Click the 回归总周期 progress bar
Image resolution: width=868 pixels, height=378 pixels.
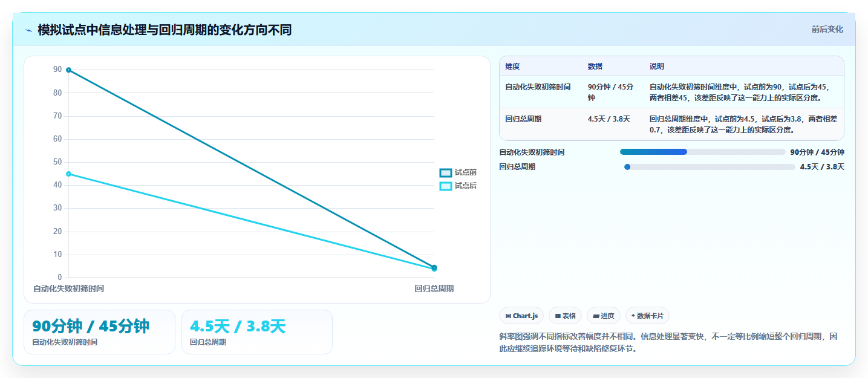pyautogui.click(x=710, y=167)
